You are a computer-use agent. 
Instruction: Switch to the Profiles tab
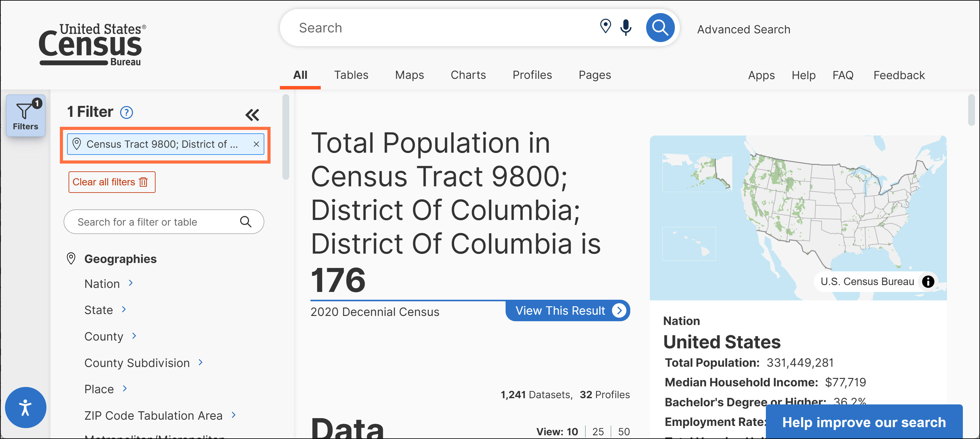click(x=532, y=75)
